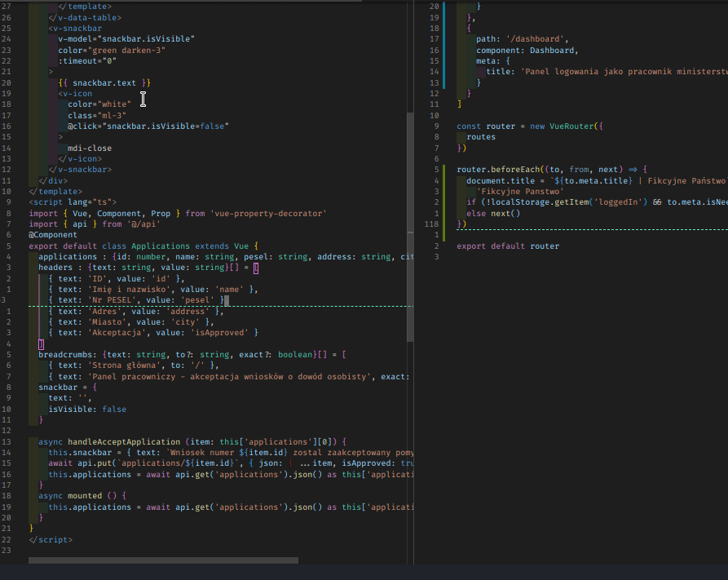Image resolution: width=728 pixels, height=580 pixels.
Task: Click the class="ml-3" attribute
Action: 97,115
